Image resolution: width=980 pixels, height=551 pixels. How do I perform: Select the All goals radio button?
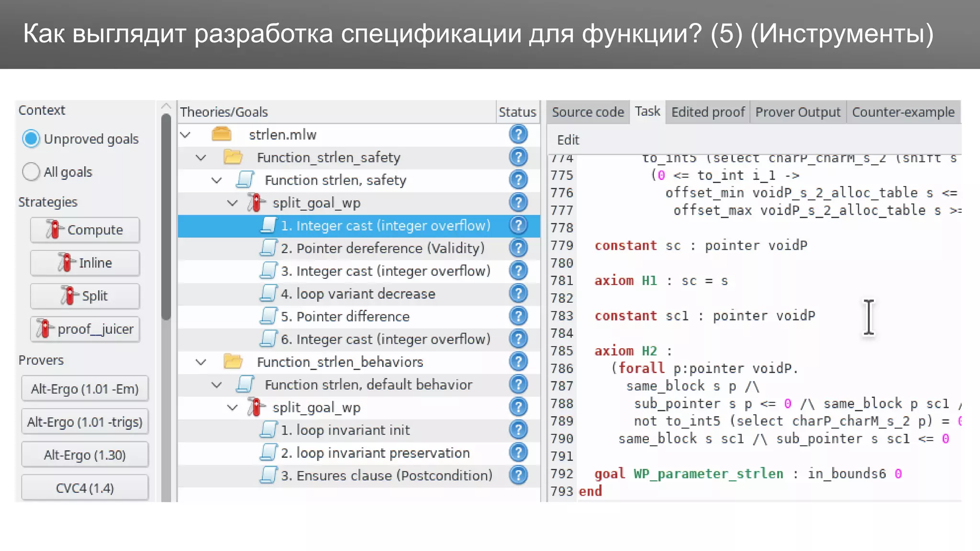pos(31,172)
